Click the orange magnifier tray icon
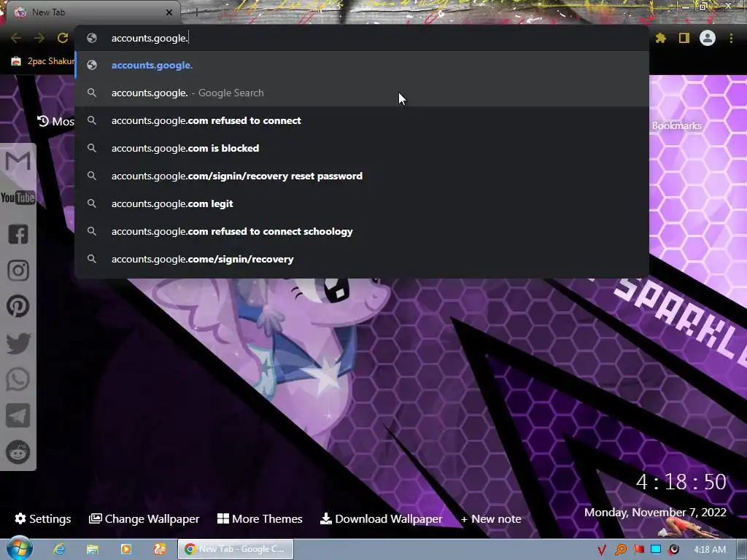Image resolution: width=747 pixels, height=560 pixels. point(620,550)
